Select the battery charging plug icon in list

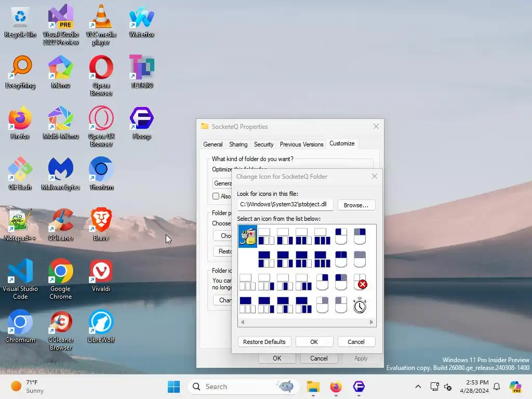pos(248,236)
